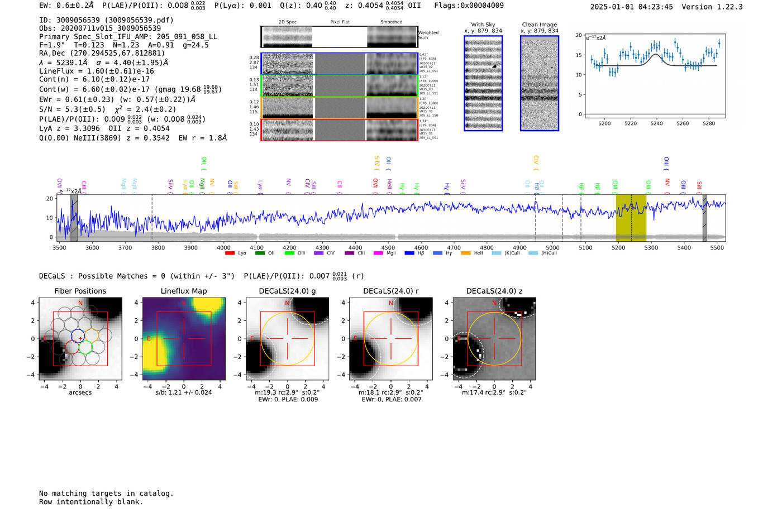The height and width of the screenshot is (532, 782).
Task: Click the Smoothed column header
Action: [x=392, y=22]
